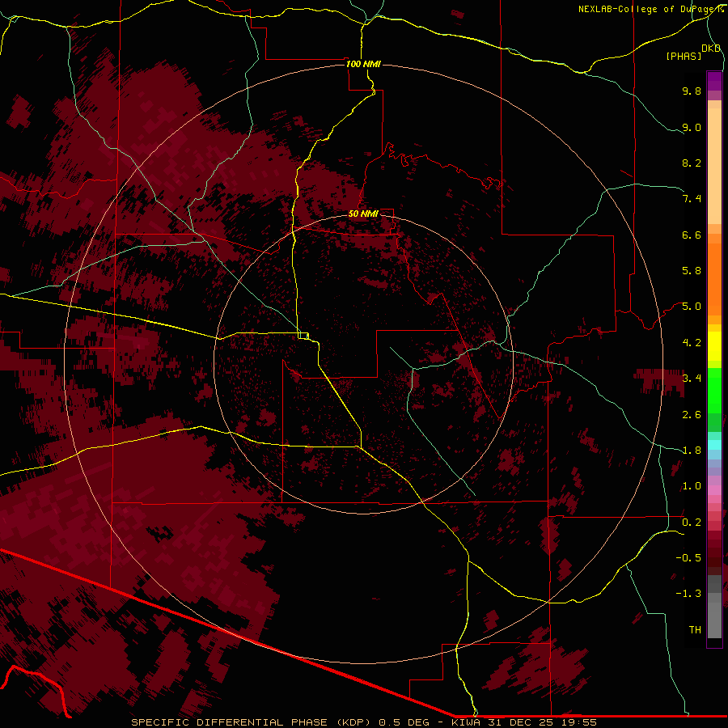The image size is (728, 728).
Task: Click the 9.0 scale value
Action: (692, 127)
